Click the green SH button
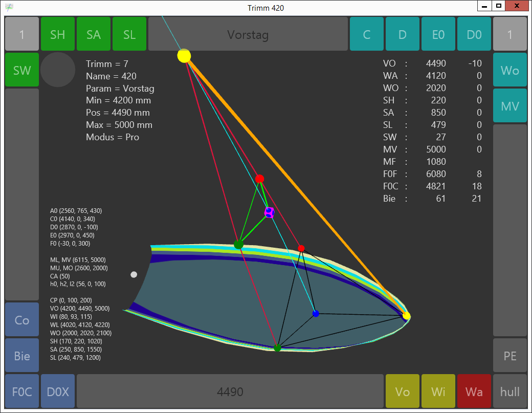This screenshot has width=532, height=413. [x=58, y=34]
